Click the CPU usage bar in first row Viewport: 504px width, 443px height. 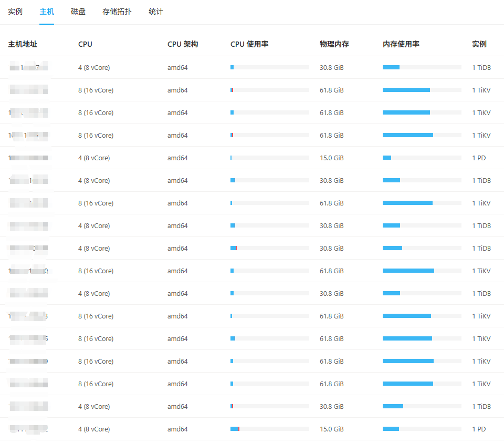click(x=269, y=67)
